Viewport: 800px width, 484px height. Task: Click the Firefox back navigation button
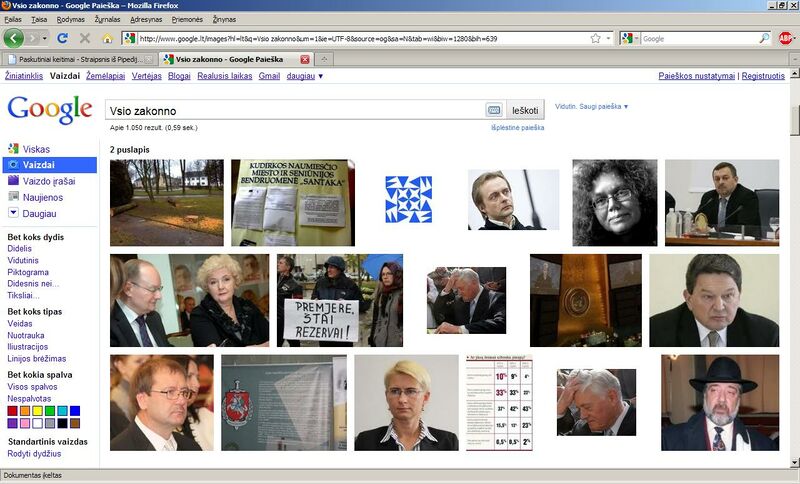pyautogui.click(x=14, y=38)
